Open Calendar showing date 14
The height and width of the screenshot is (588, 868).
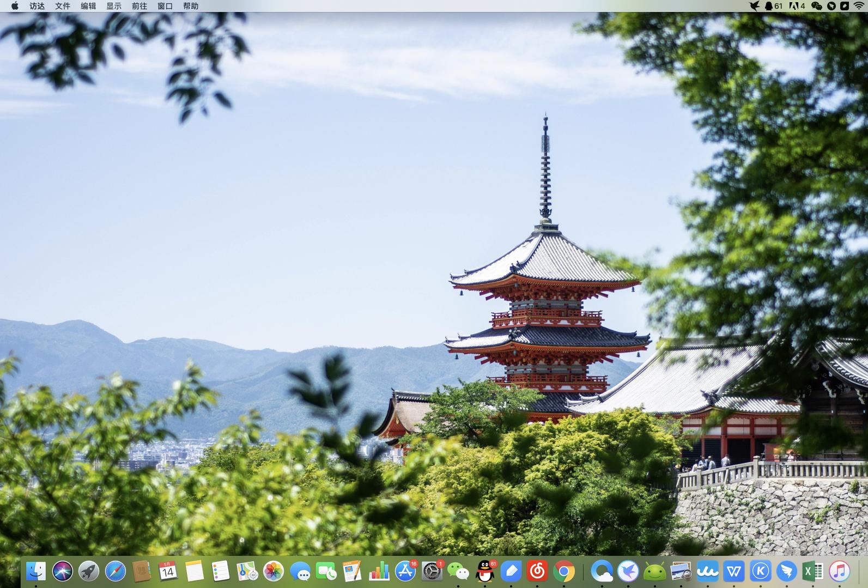click(x=168, y=571)
